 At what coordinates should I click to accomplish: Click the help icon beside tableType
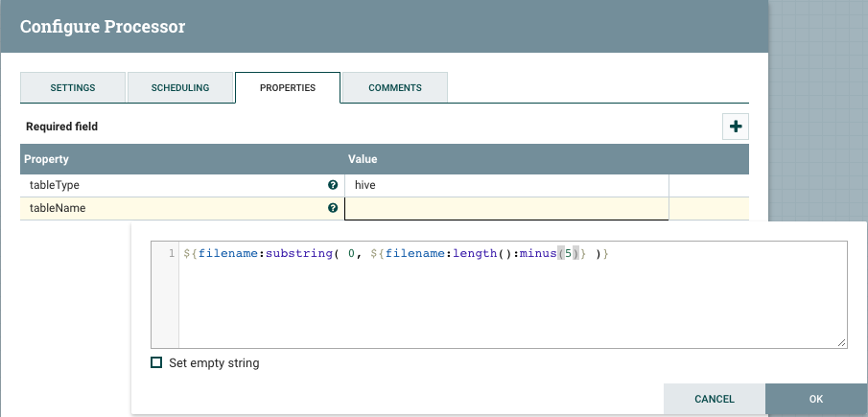(x=333, y=185)
